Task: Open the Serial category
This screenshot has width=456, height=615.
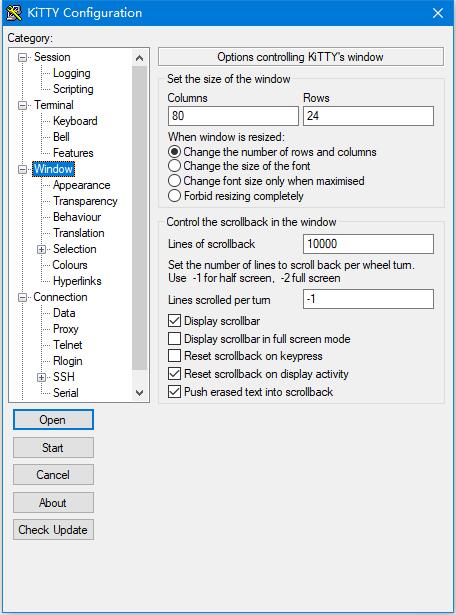Action: [66, 393]
